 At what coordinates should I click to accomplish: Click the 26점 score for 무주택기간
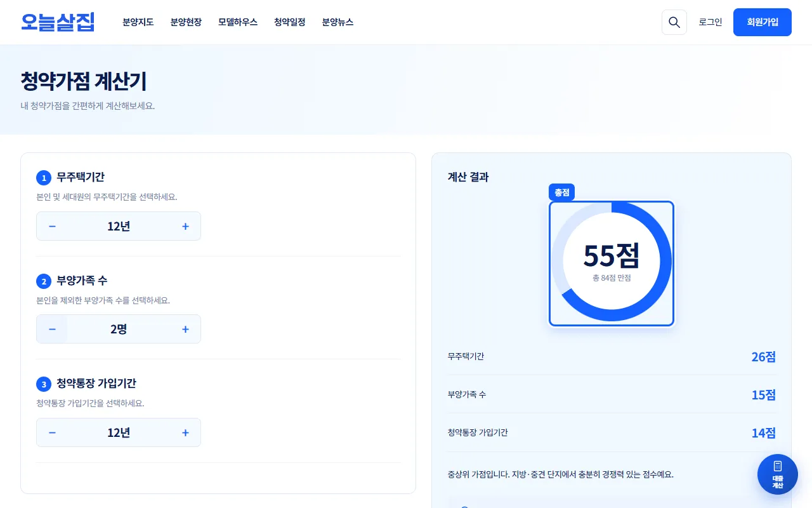click(x=764, y=357)
